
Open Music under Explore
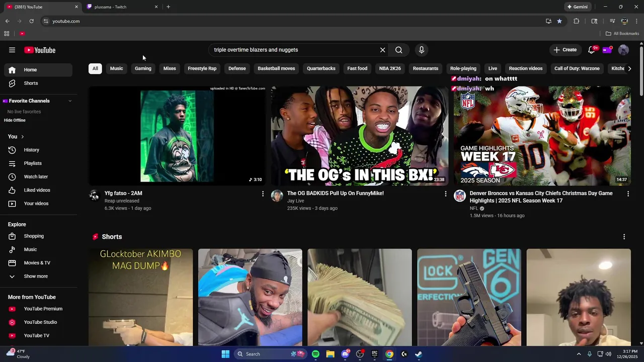(38, 249)
